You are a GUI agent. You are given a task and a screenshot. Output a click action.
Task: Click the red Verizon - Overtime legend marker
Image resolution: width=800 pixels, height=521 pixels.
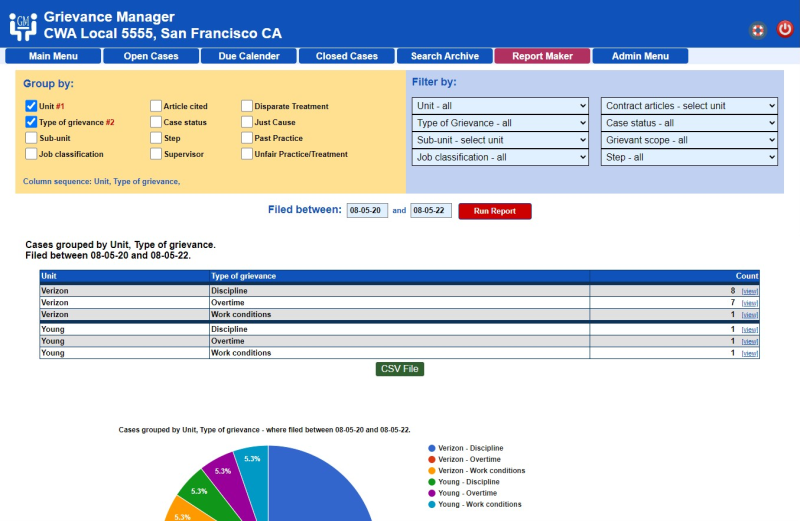(x=432, y=459)
